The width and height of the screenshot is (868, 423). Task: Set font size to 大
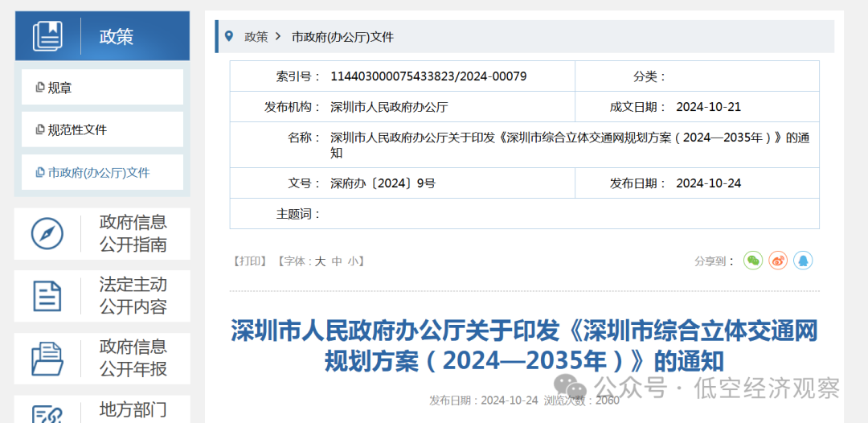(320, 262)
